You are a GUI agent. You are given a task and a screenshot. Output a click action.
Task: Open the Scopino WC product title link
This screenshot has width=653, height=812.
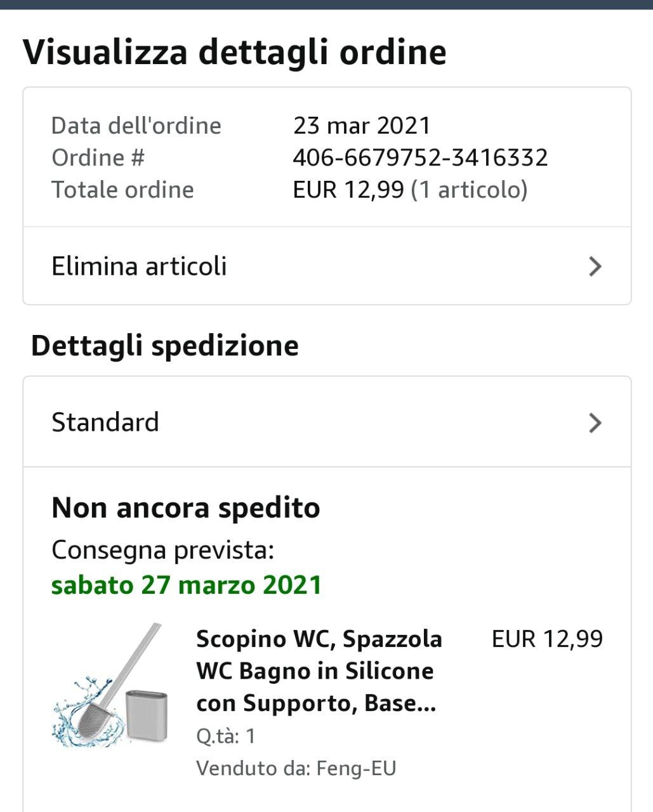point(319,671)
